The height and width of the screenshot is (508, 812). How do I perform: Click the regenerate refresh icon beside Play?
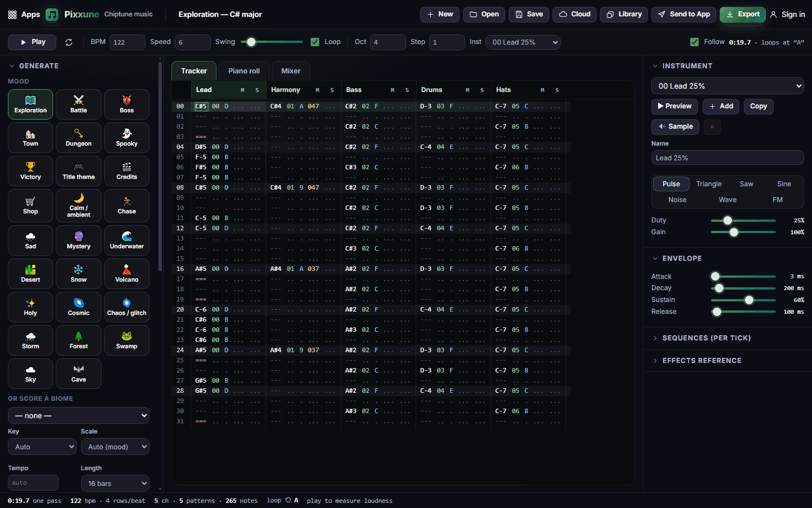69,42
